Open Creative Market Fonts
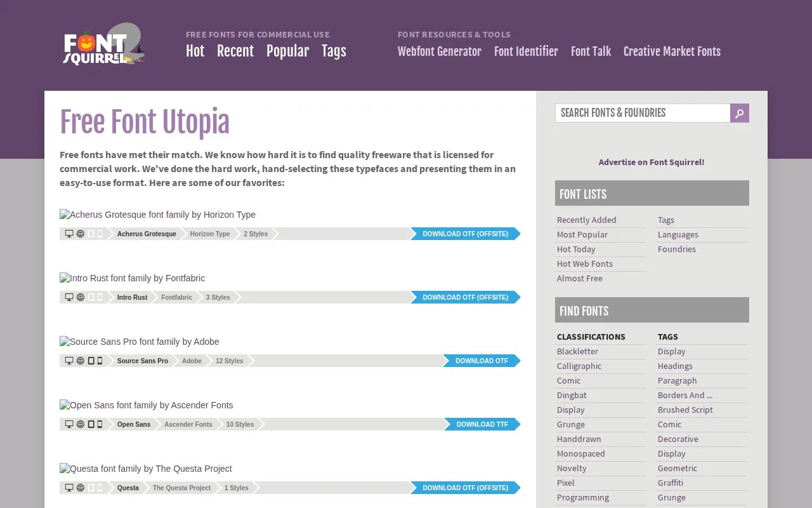The image size is (812, 508). pos(672,51)
